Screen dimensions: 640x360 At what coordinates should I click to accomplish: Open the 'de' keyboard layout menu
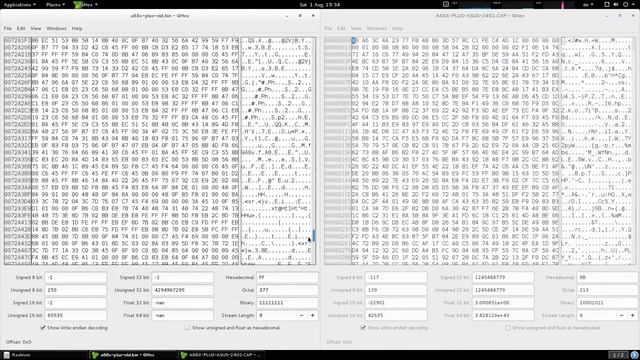(x=588, y=4)
